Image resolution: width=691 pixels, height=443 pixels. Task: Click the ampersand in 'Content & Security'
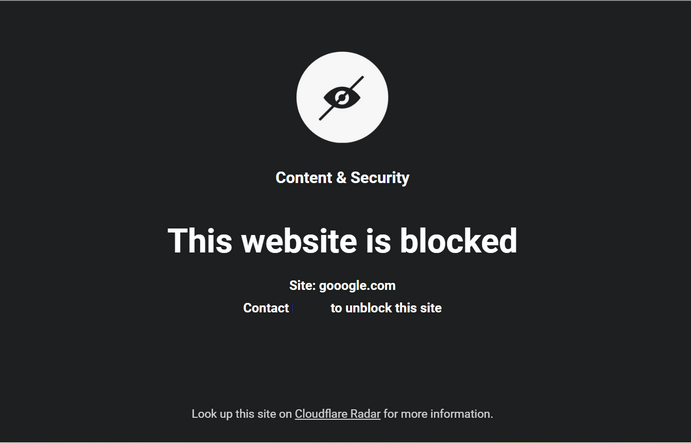tap(341, 178)
